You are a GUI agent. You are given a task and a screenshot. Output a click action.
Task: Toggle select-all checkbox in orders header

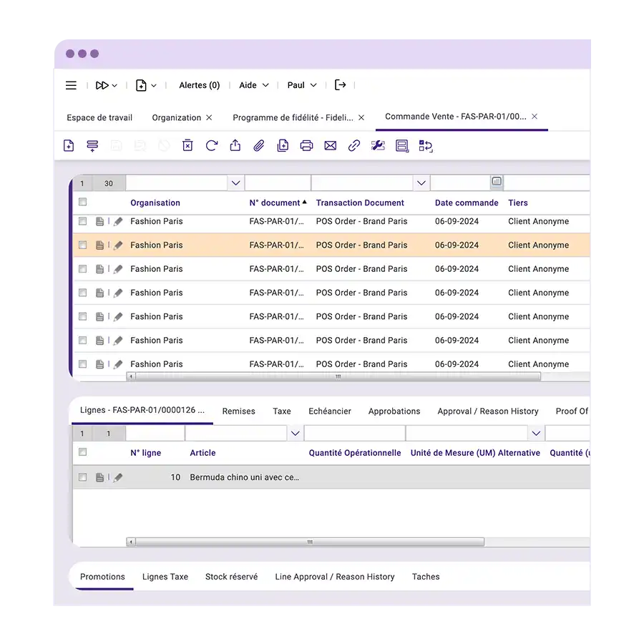(82, 202)
